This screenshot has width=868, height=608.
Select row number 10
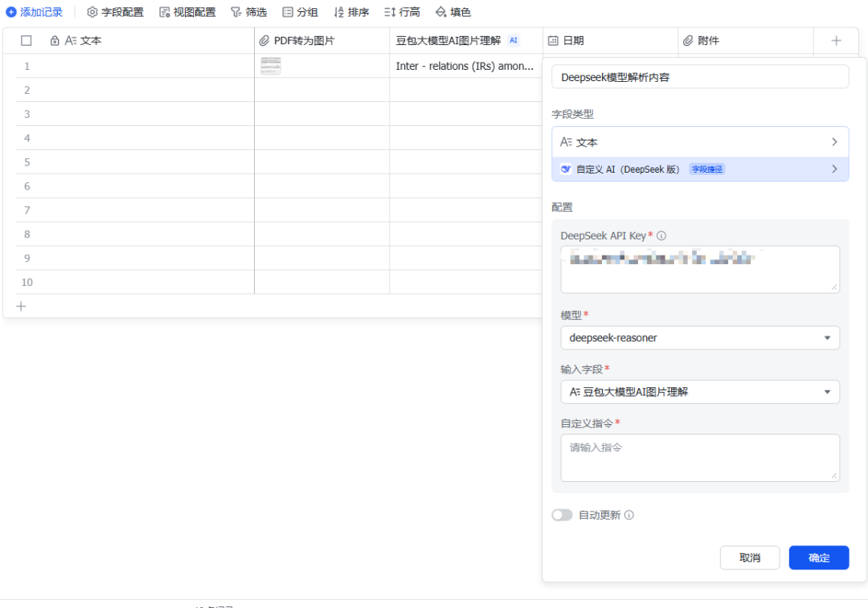tap(27, 282)
